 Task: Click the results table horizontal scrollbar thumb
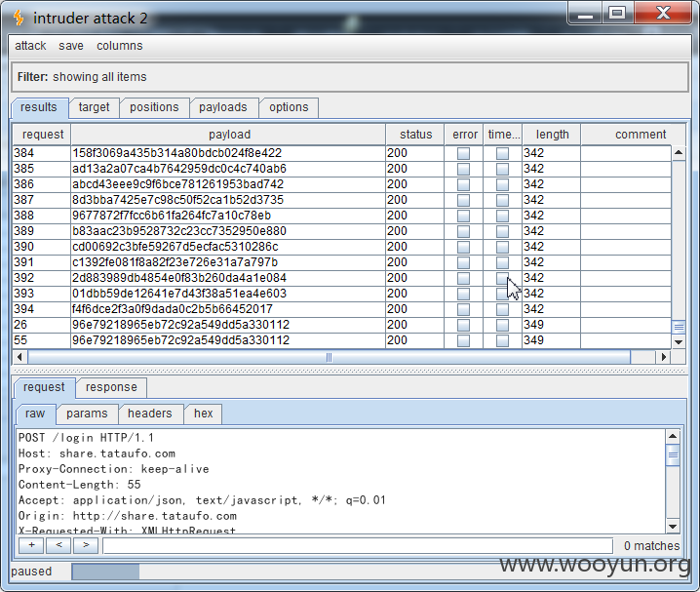pos(329,357)
